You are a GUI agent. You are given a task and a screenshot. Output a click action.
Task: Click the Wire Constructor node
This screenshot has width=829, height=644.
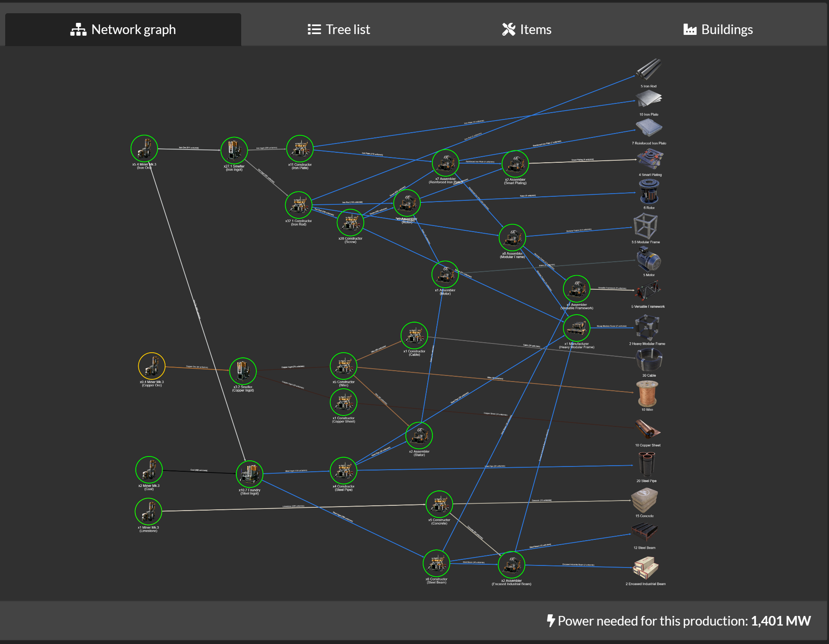click(x=343, y=366)
